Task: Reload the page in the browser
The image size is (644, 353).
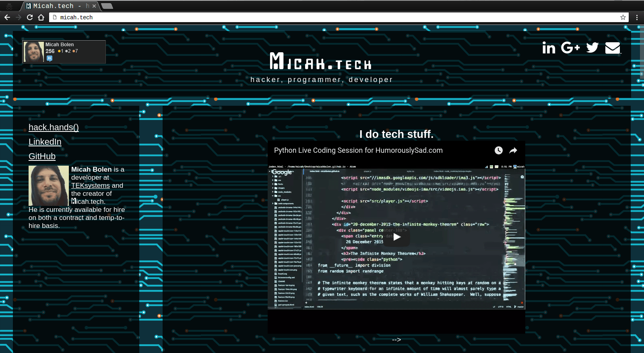Action: (30, 17)
